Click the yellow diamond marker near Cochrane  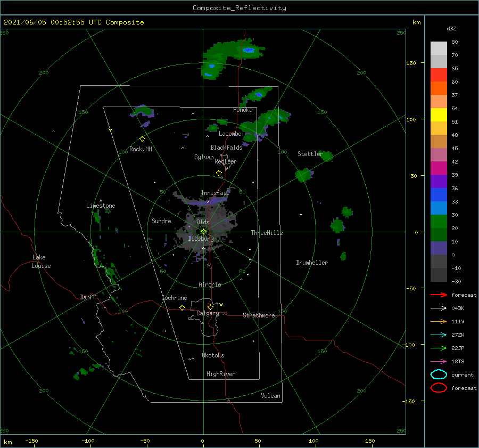(183, 308)
